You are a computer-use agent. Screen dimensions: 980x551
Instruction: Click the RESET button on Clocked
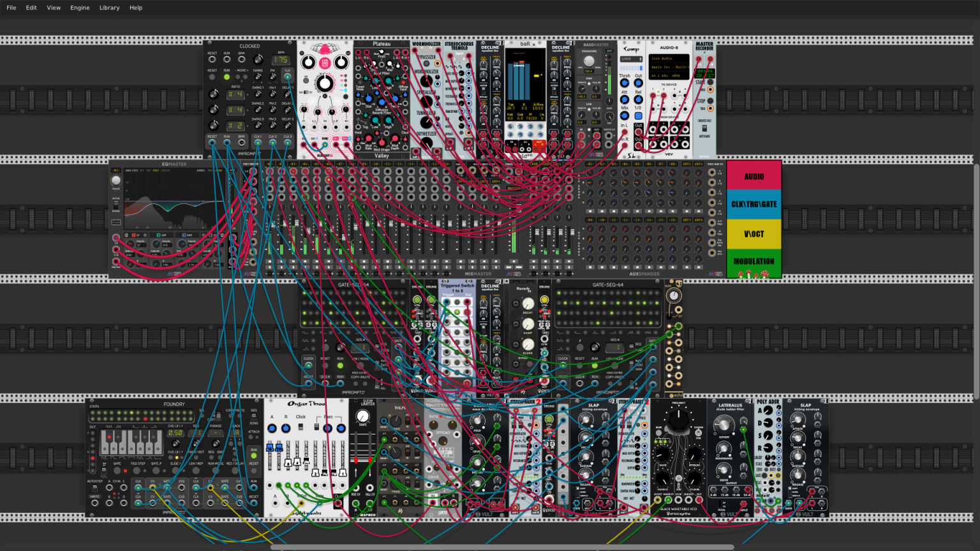pos(212,77)
